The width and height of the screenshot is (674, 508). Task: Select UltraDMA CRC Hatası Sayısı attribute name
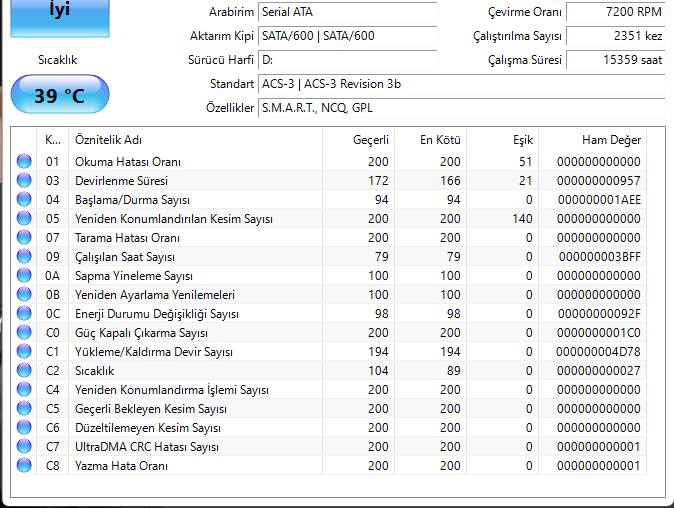(x=147, y=447)
